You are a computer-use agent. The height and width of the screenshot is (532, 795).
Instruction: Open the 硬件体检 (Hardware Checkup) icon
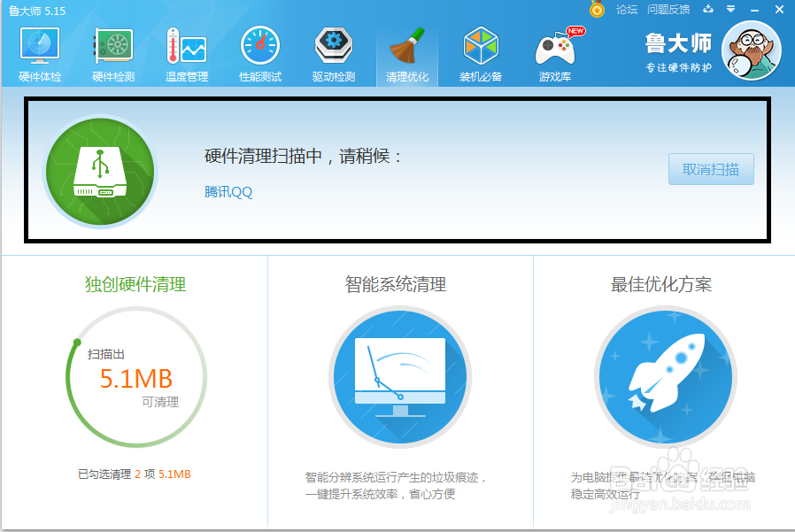coord(39,51)
